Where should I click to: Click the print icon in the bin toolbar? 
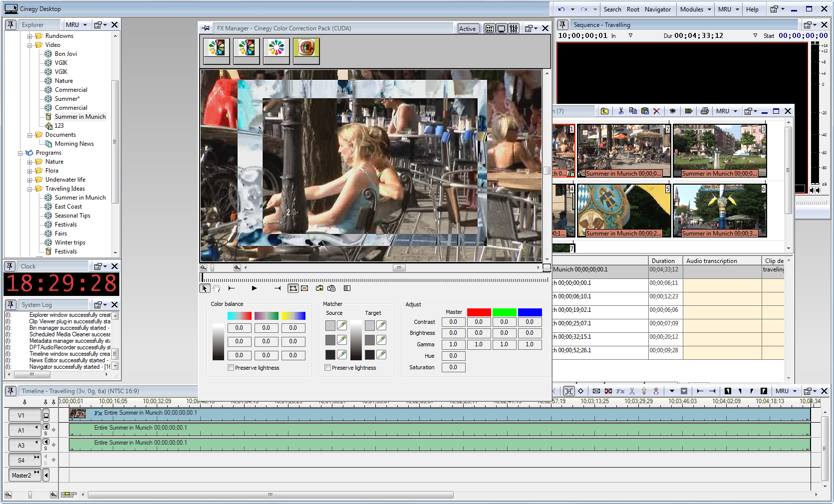705,111
